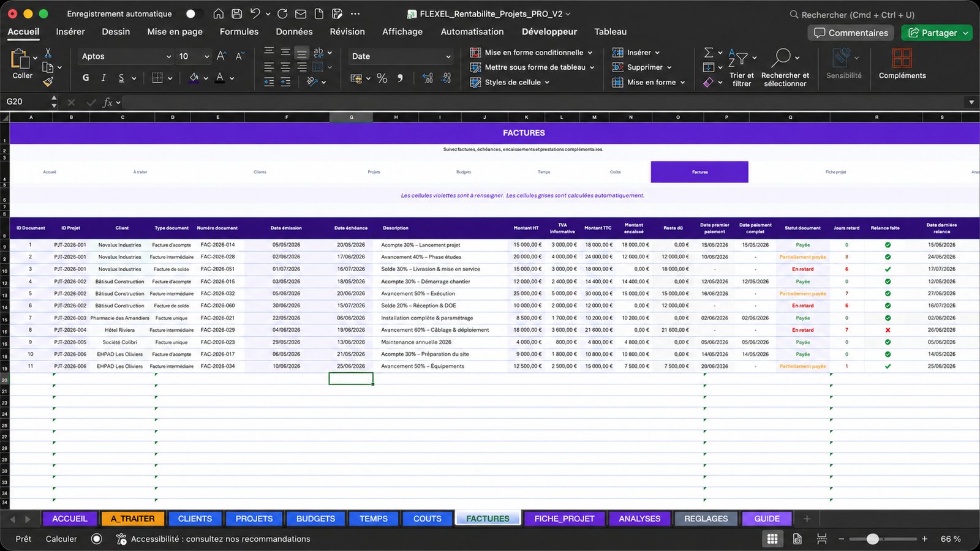Open Rechercher et sélectionner magnifier

tap(785, 67)
